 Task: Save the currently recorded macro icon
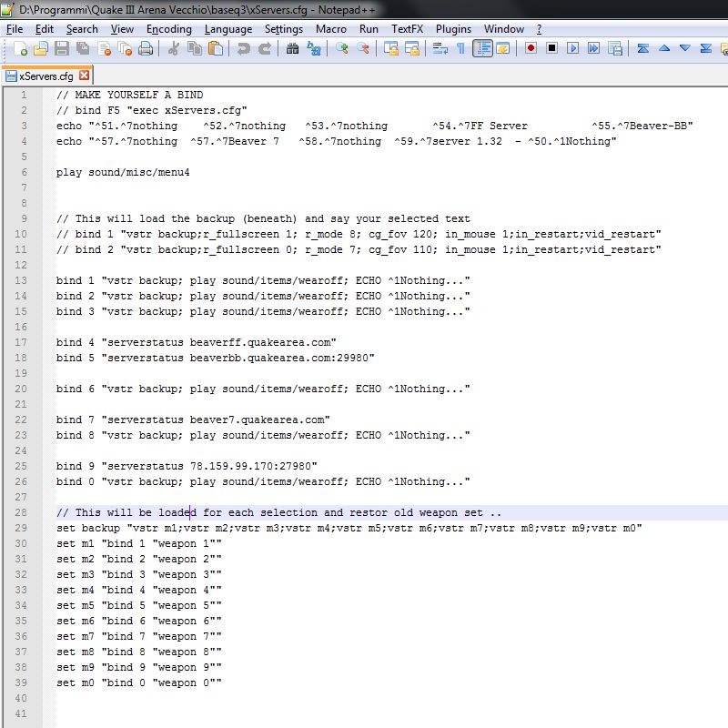pyautogui.click(x=615, y=48)
